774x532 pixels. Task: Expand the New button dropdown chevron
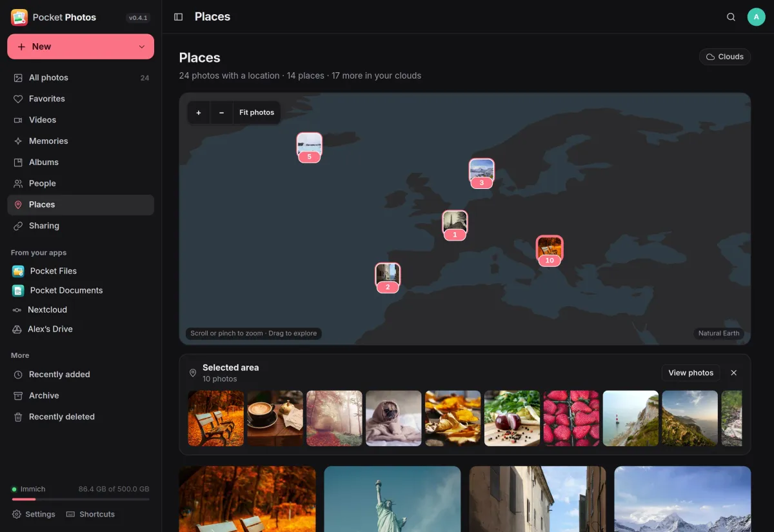(x=142, y=46)
